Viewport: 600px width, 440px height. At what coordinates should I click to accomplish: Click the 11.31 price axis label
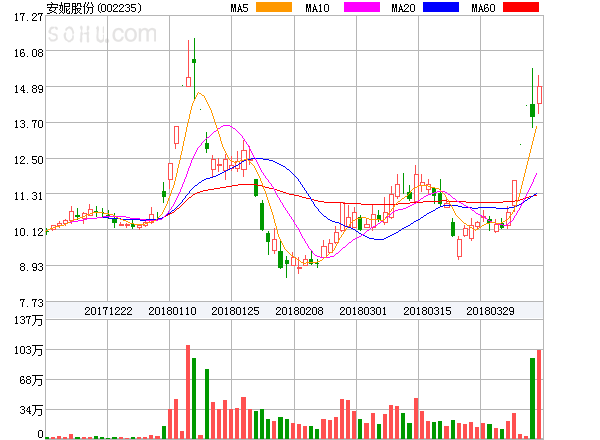click(x=29, y=196)
